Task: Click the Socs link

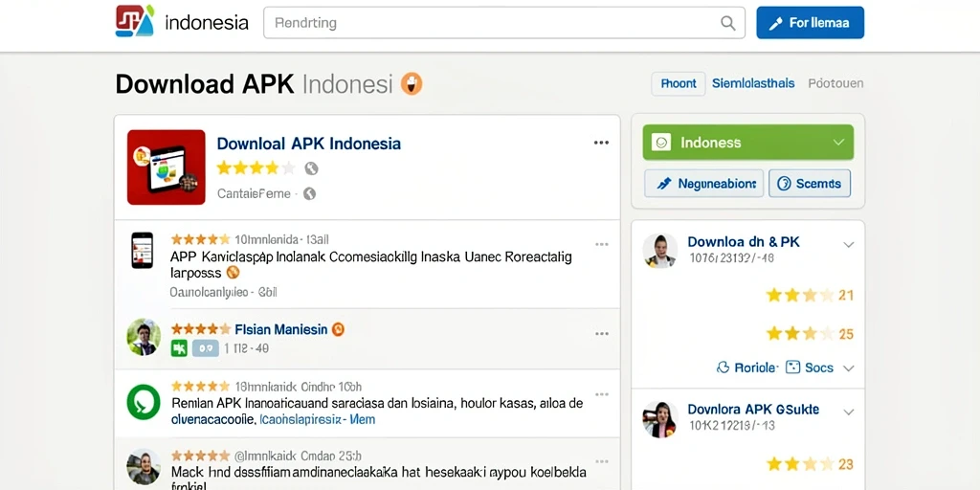Action: [810, 367]
